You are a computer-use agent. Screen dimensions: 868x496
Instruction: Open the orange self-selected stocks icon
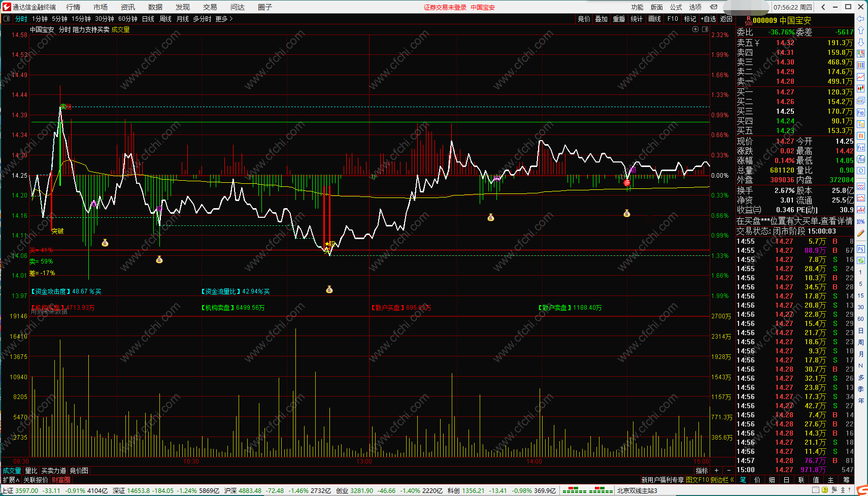pyautogui.click(x=861, y=136)
